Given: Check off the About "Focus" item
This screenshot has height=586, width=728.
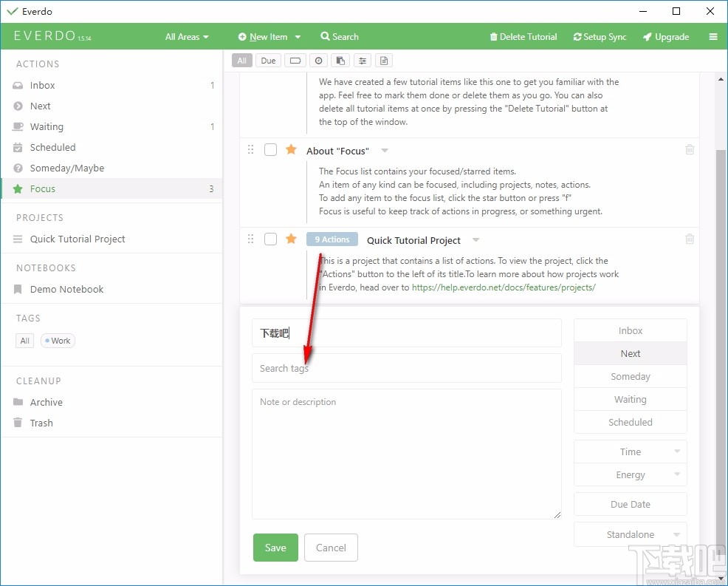Looking at the screenshot, I should click(270, 149).
